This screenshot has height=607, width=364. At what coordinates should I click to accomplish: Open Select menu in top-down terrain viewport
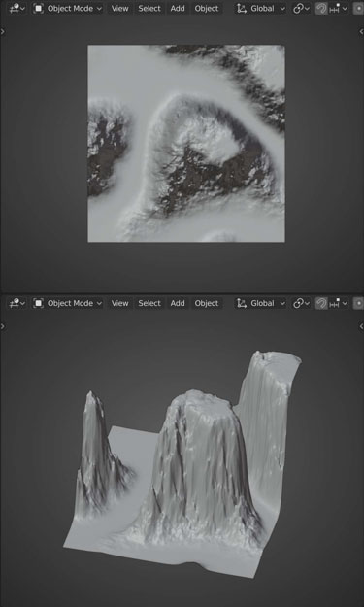[x=149, y=8]
